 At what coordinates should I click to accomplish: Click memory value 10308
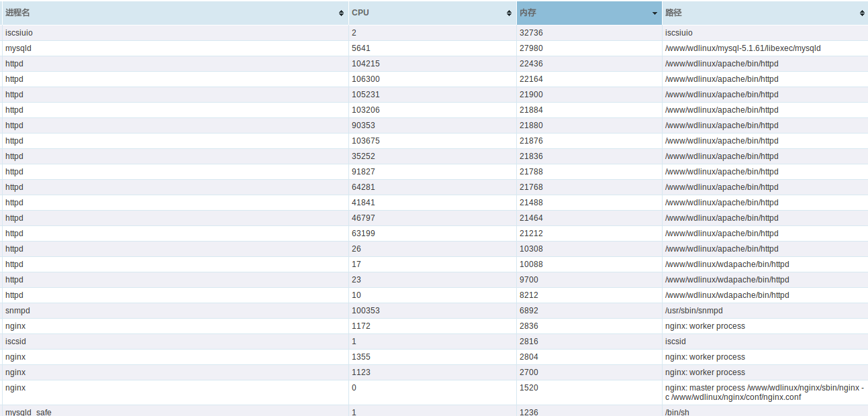tap(531, 249)
